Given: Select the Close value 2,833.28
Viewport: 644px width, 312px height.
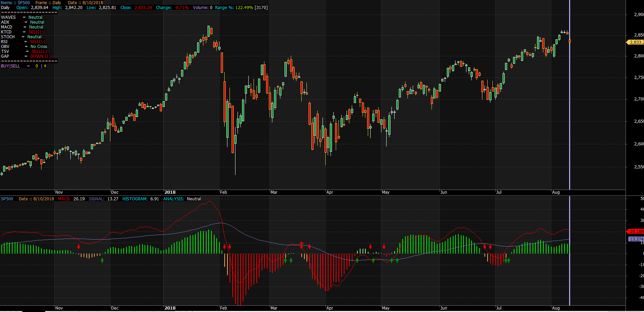Looking at the screenshot, I should (143, 7).
